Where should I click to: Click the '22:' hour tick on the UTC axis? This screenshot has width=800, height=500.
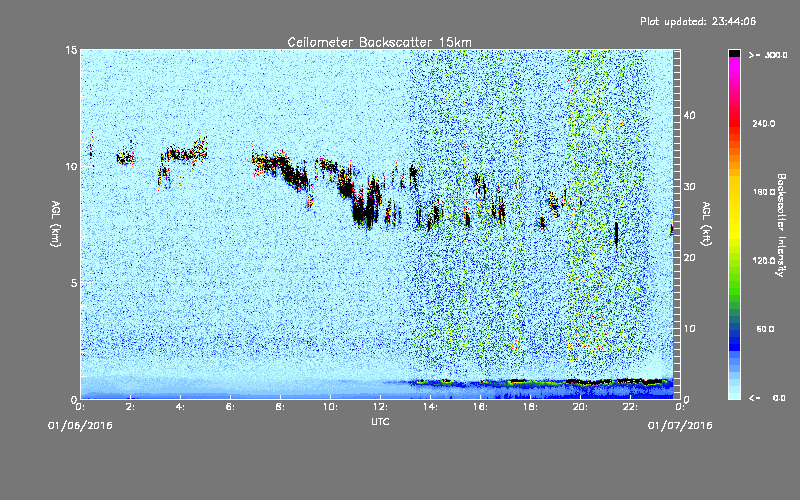[x=630, y=407]
